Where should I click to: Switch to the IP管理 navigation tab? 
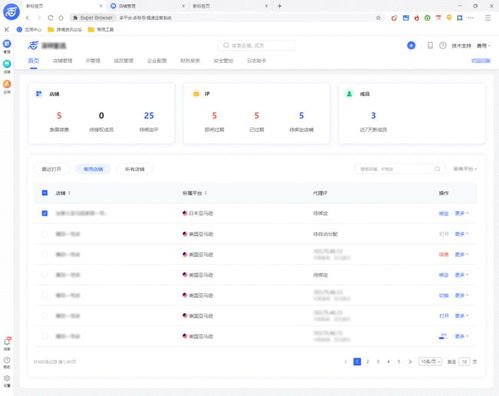(93, 60)
